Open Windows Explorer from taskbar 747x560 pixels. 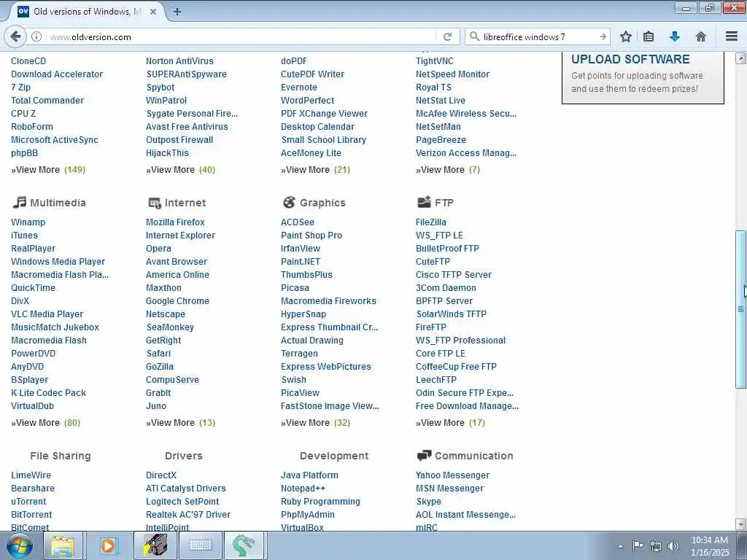coord(63,545)
